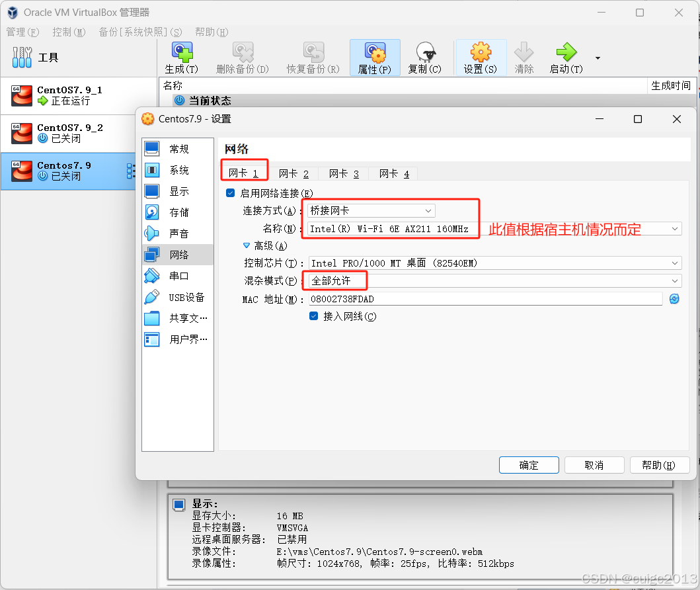
Task: Open 连接方式 dropdown showing 桥接网卡
Action: (371, 210)
